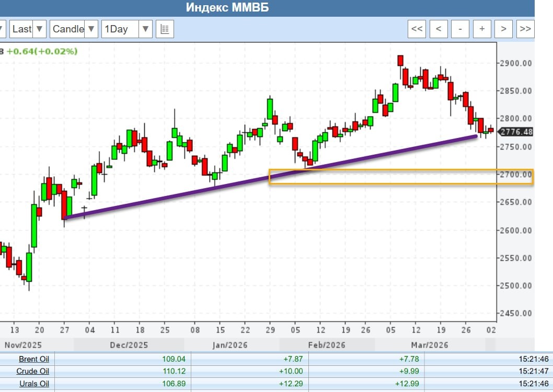Click the Brent percent value +7.78
The height and width of the screenshot is (392, 553).
409,359
